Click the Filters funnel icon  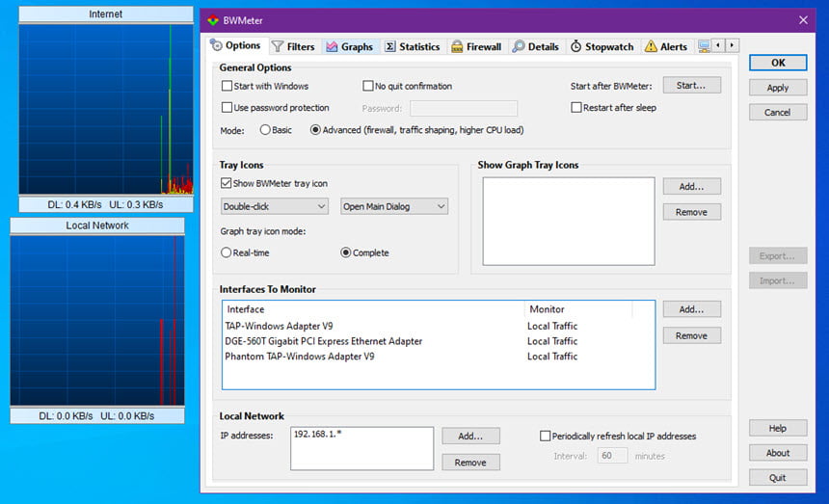278,46
